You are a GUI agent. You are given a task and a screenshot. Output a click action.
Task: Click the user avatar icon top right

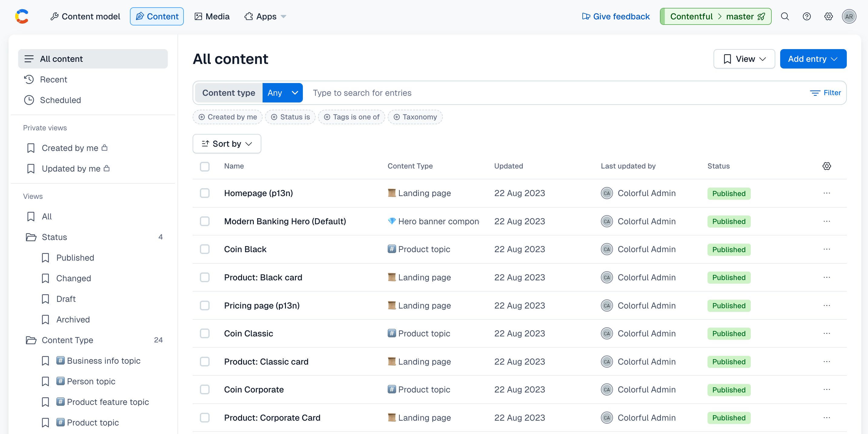(849, 16)
